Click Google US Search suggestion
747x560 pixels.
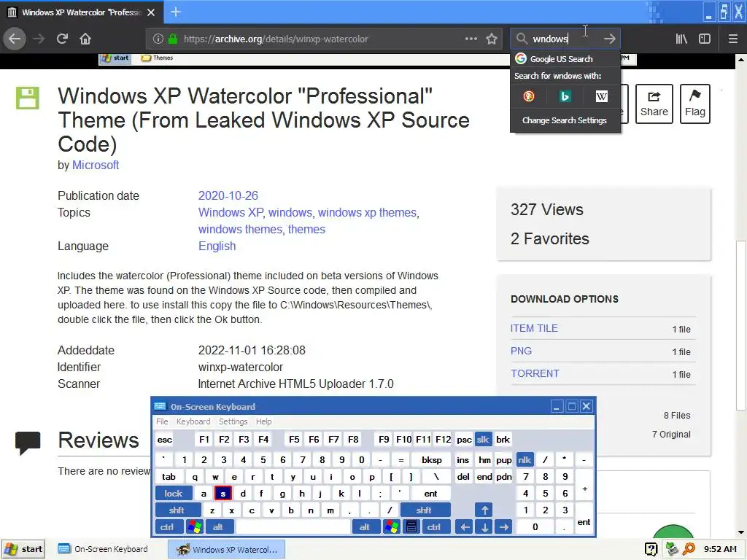coord(565,58)
